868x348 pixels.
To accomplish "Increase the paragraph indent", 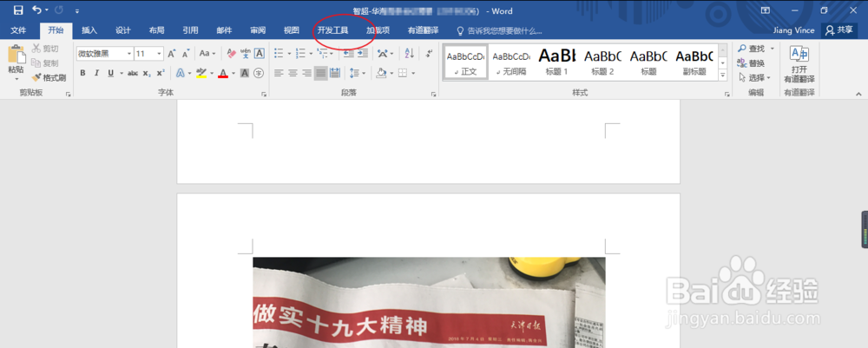I will click(363, 54).
